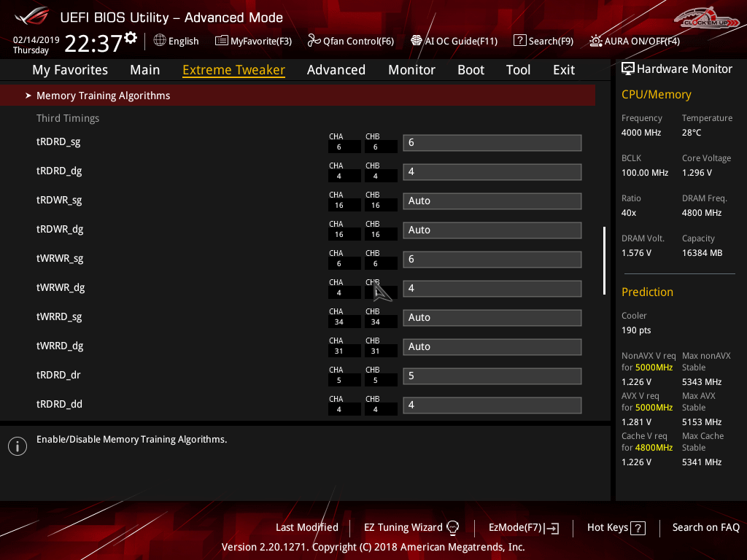Screen dimensions: 747x560
Task: Open language selection globe icon
Action: [160, 41]
